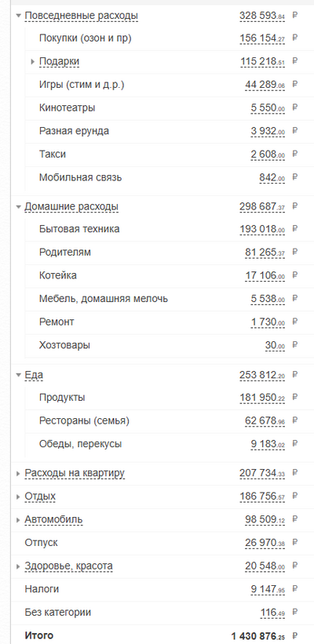Select the Котейка row
Image resolution: width=314 pixels, height=644 pixels.
point(162,275)
